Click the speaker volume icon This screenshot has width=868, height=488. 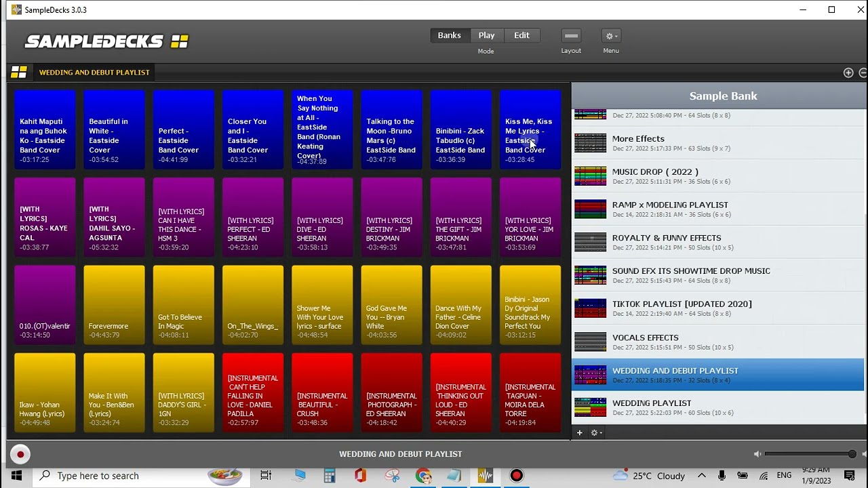coord(757,454)
